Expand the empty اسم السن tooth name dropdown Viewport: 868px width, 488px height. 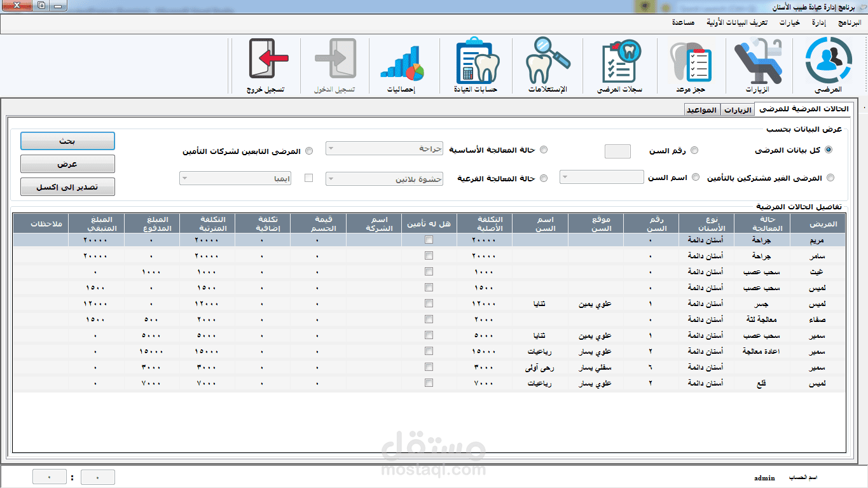(x=602, y=177)
